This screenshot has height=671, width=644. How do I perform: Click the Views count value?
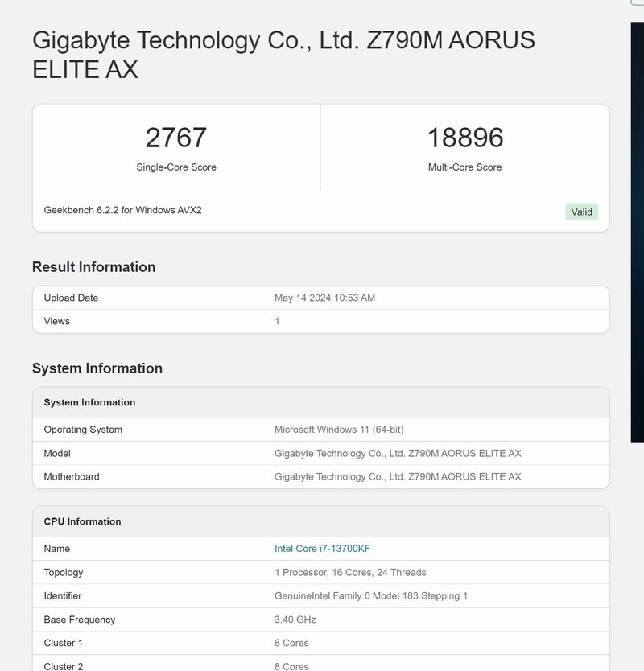point(276,321)
